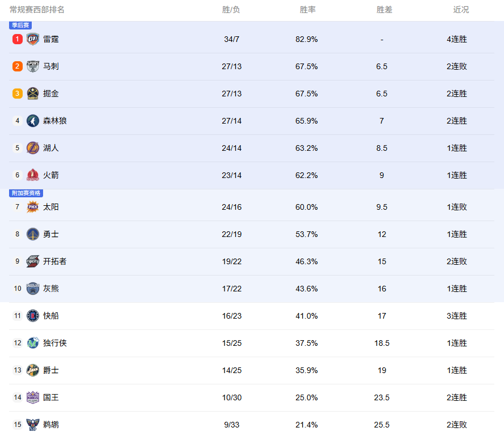Open the 爵士 team name link
This screenshot has height=436, width=504.
click(51, 370)
